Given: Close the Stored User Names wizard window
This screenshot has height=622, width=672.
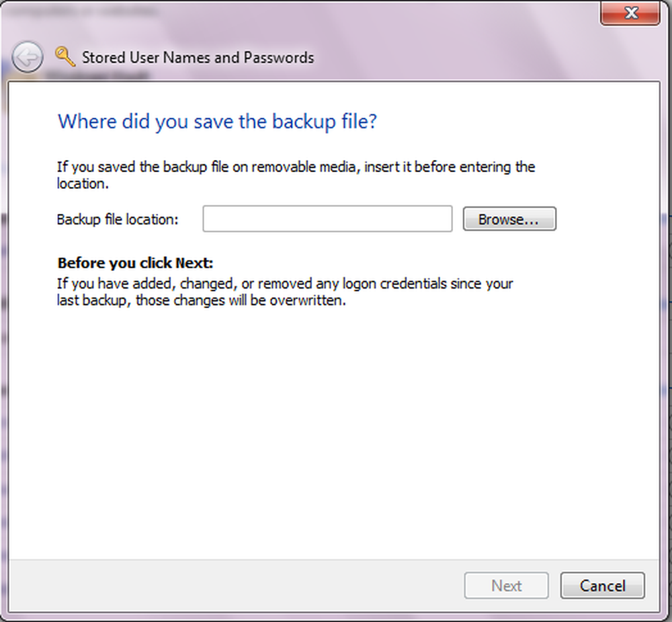Looking at the screenshot, I should (630, 12).
